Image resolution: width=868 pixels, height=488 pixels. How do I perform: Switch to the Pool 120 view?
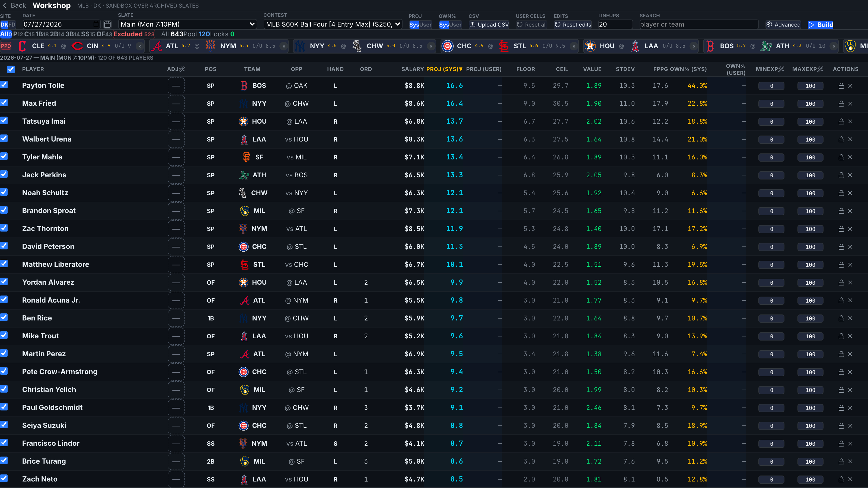(x=196, y=34)
